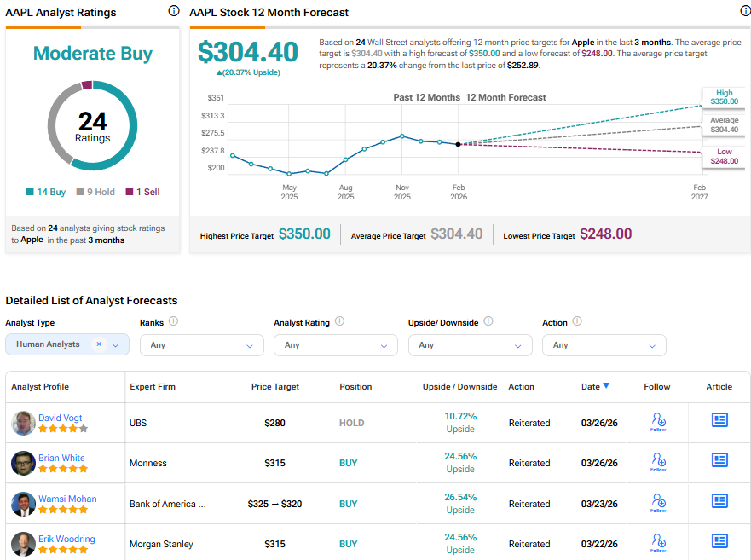
Task: Follow analyst Erik Woodring
Action: 657,543
